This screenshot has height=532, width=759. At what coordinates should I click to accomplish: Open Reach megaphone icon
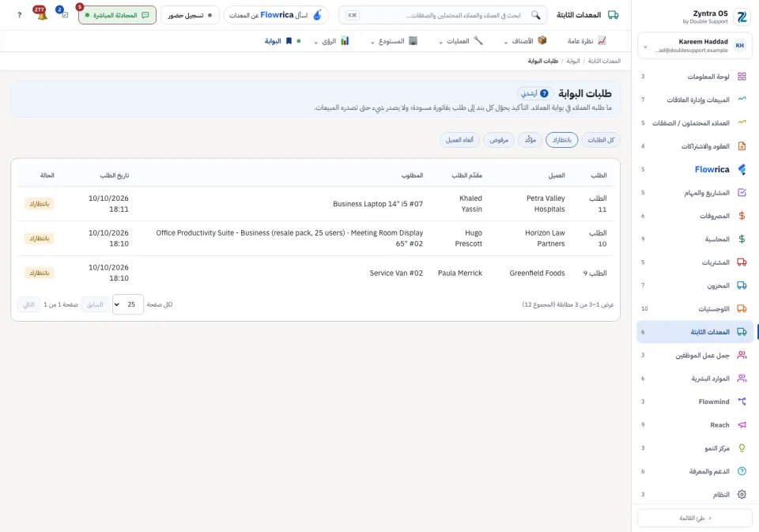(742, 424)
